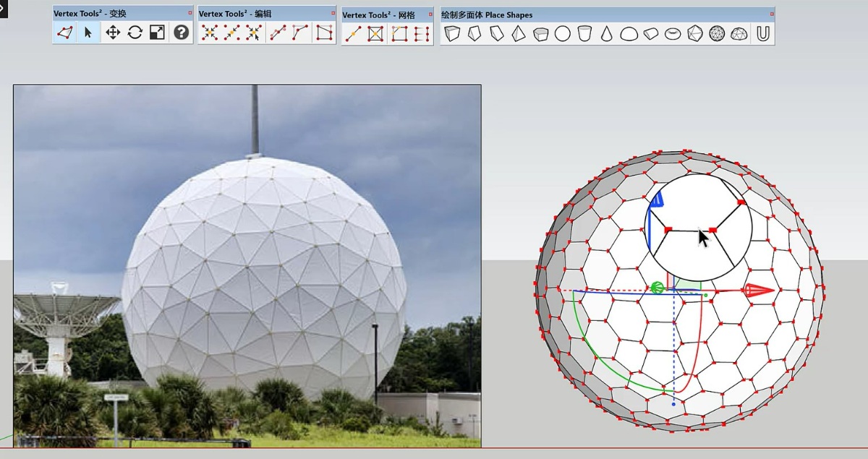This screenshot has width=868, height=459.
Task: Click merge vertices icon with black cursor
Action: [253, 33]
